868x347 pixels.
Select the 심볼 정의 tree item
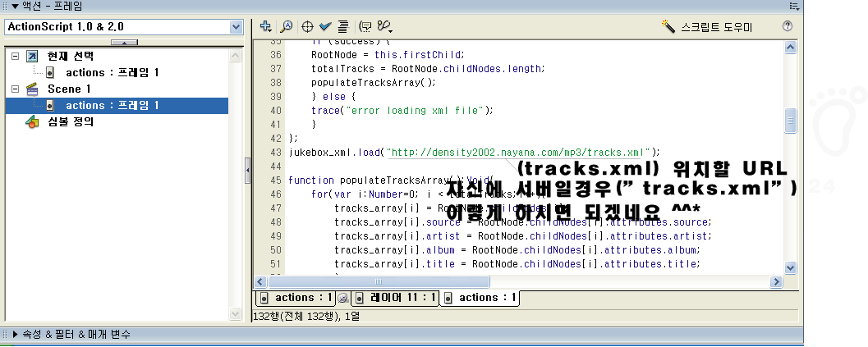pyautogui.click(x=70, y=121)
